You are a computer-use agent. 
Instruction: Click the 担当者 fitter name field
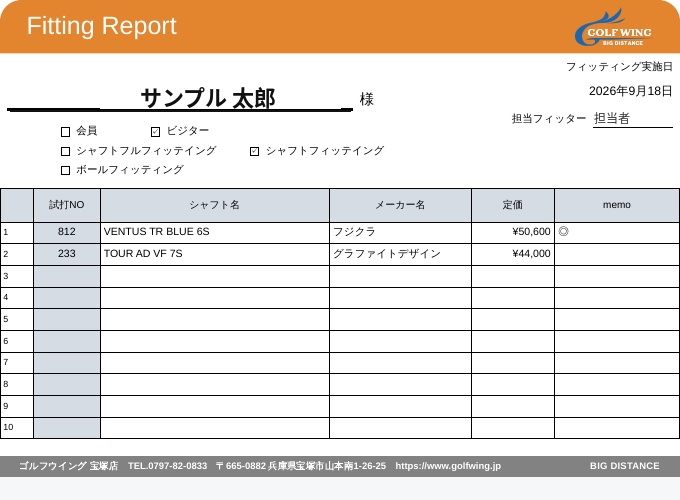(633, 118)
